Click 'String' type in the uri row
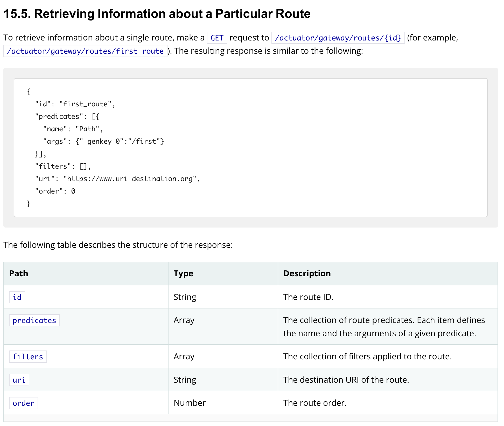 [x=185, y=380]
